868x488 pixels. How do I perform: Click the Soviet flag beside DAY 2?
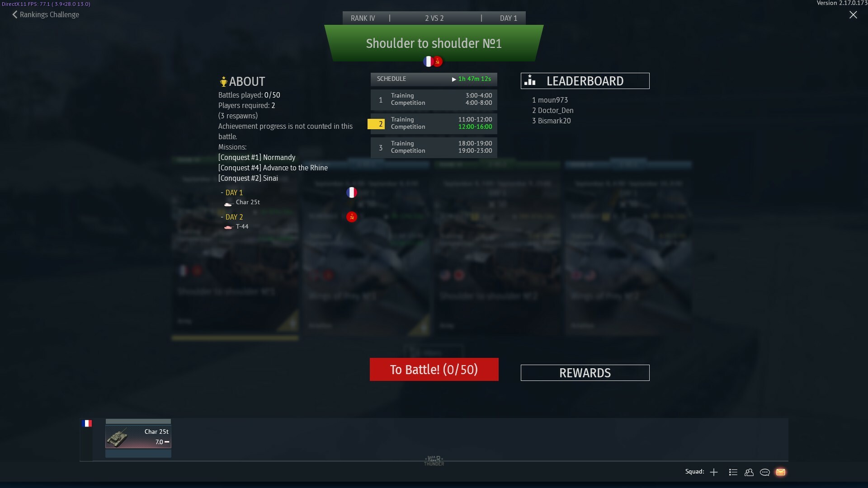[x=352, y=217]
